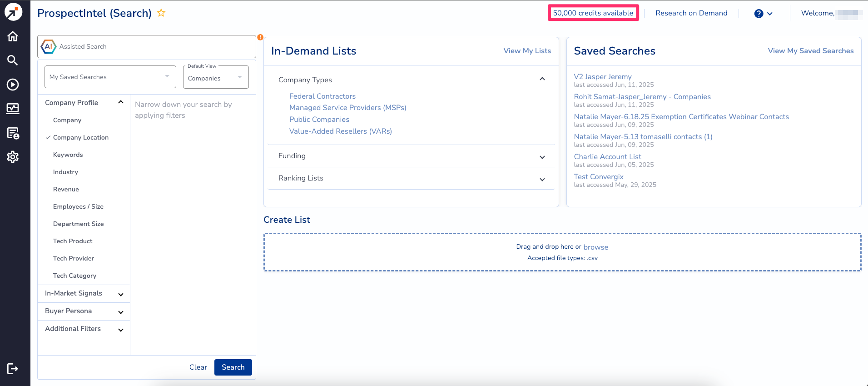868x386 pixels.
Task: Expand the Ranking Lists group
Action: (542, 179)
